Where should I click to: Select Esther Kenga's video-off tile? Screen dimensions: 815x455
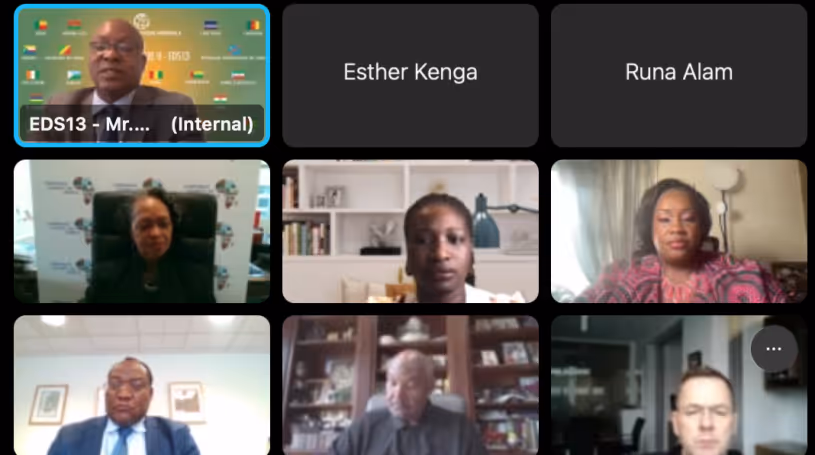click(410, 75)
